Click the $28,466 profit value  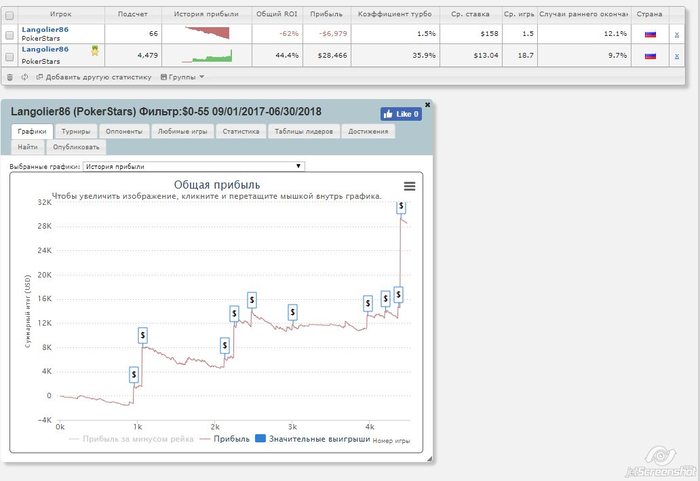pyautogui.click(x=332, y=56)
